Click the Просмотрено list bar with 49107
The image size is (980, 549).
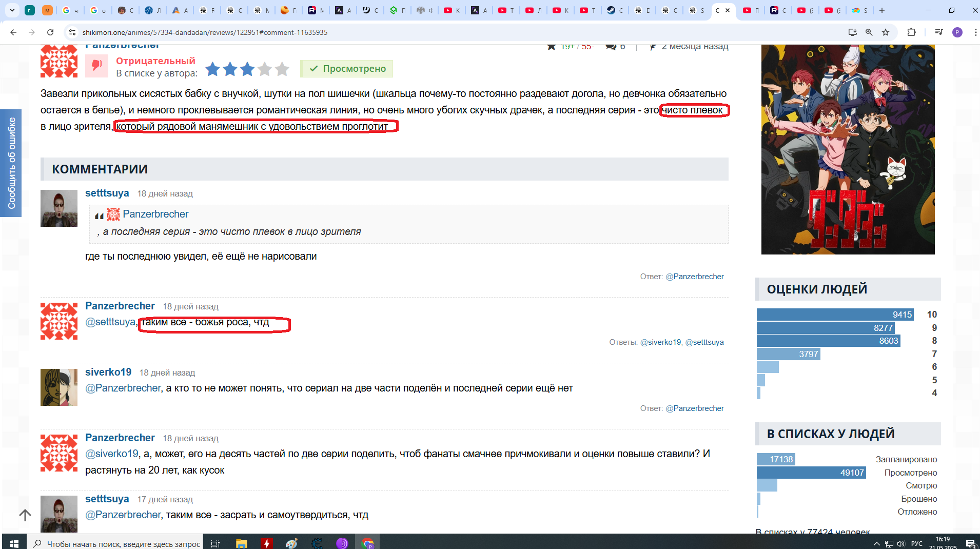coord(811,473)
